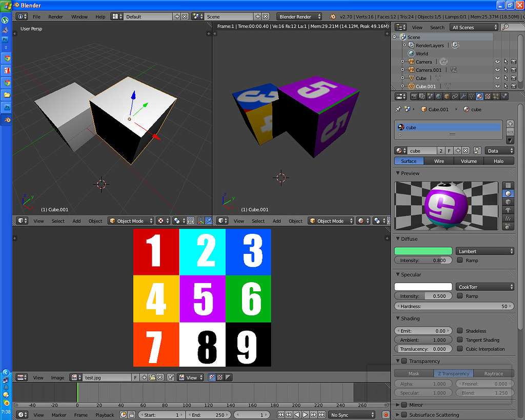Switch material type to Halo
Screen dimensions: 525x420
click(x=498, y=161)
